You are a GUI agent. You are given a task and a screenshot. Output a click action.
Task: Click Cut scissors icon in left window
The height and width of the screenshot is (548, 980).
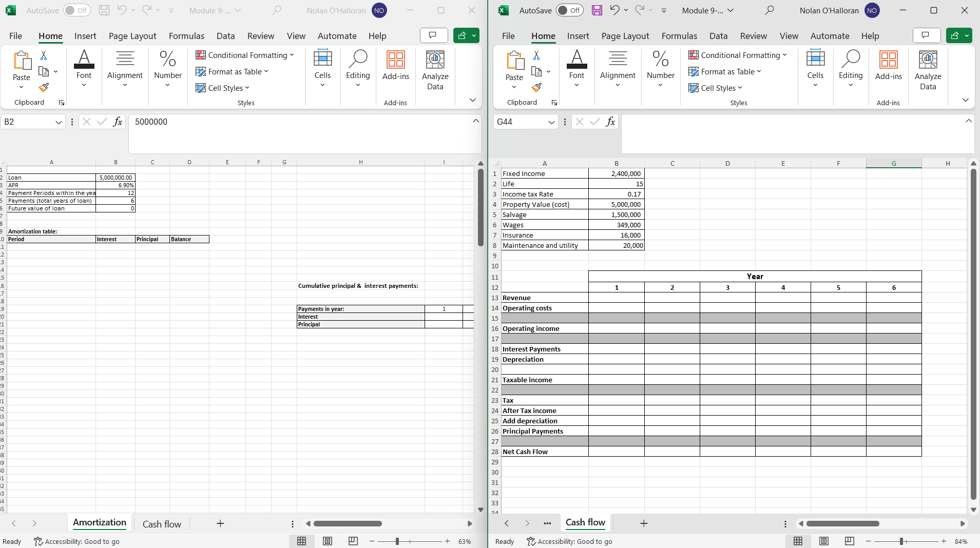click(44, 55)
